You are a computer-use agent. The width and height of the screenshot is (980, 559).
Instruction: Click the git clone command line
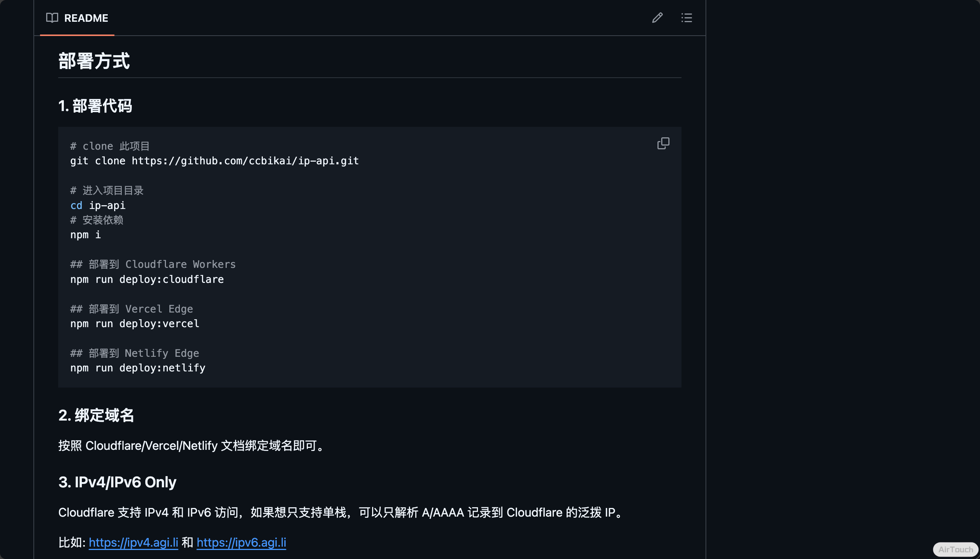(214, 161)
